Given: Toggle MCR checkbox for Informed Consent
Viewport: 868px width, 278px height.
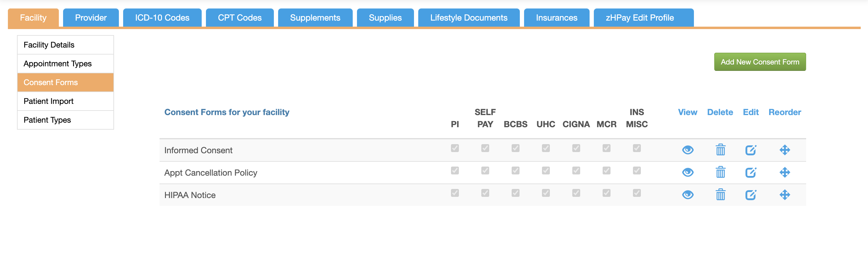Looking at the screenshot, I should (x=606, y=148).
